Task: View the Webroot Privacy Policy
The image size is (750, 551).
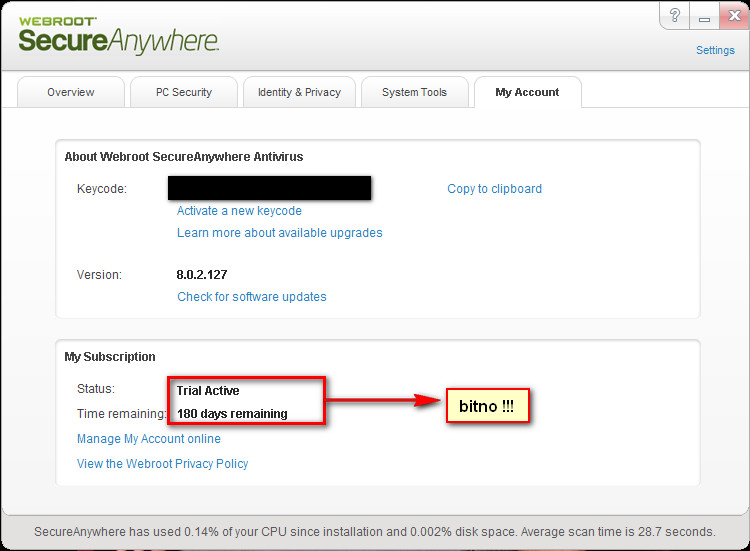Action: [x=163, y=464]
